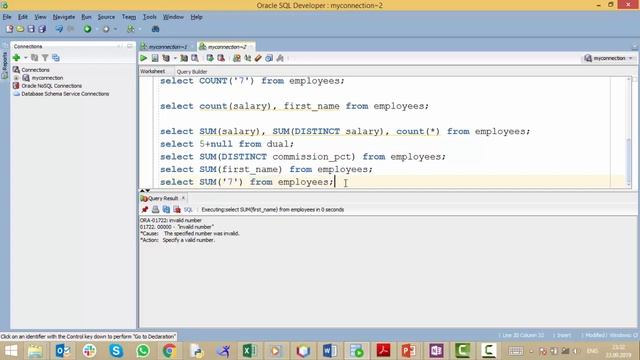Click the Undo icon in main toolbar
Image resolution: width=640 pixels, height=360 pixels.
(x=59, y=29)
